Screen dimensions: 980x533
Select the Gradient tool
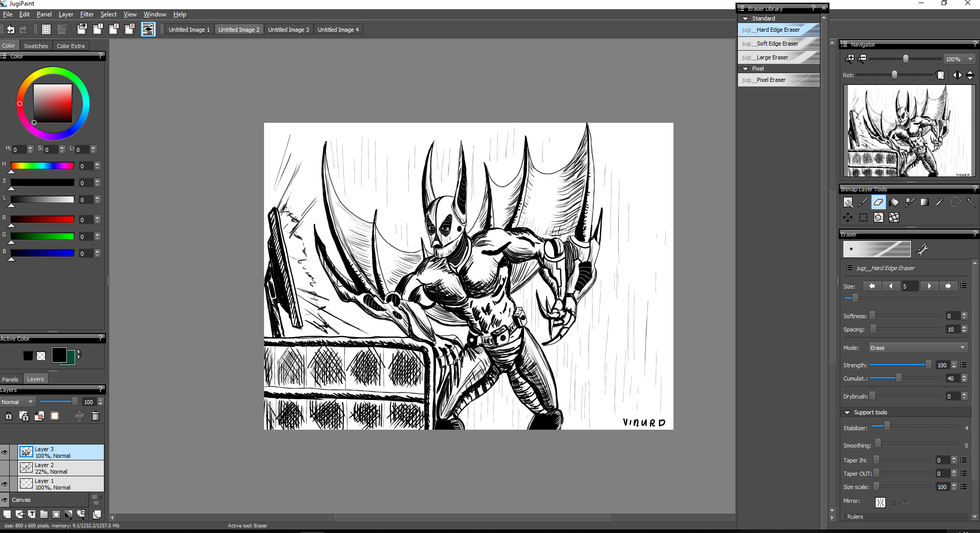pos(925,202)
